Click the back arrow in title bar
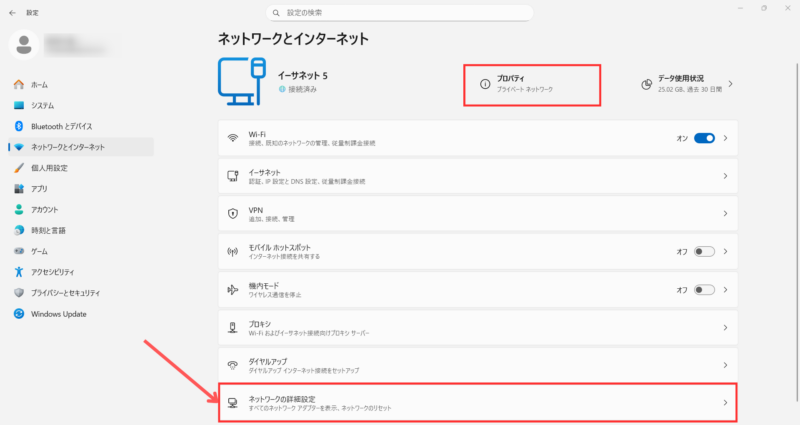This screenshot has height=425, width=800. click(x=11, y=10)
